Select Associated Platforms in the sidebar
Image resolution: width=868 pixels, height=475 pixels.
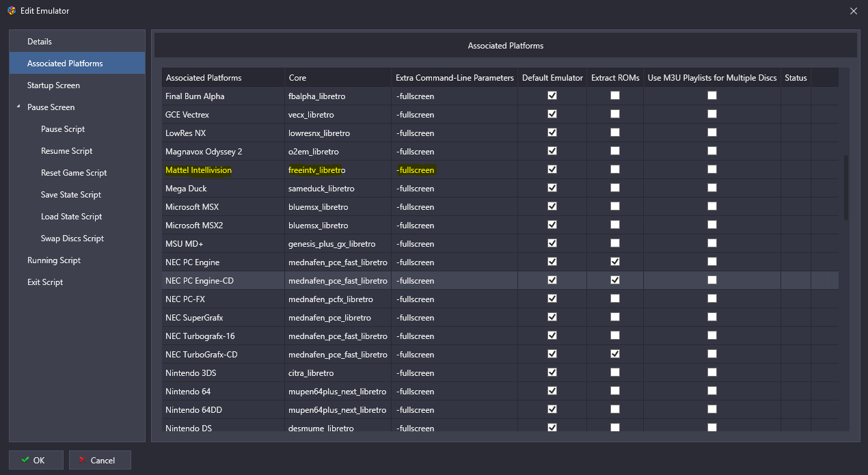[77, 64]
